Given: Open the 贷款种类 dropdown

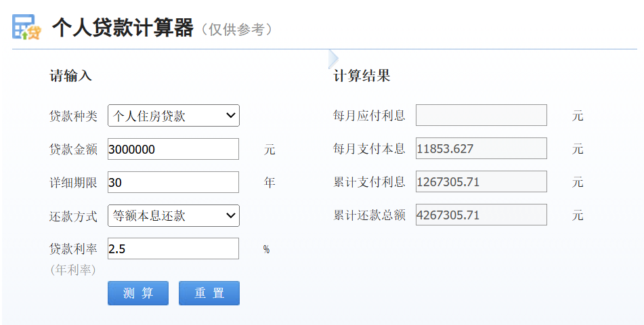Looking at the screenshot, I should pyautogui.click(x=173, y=116).
